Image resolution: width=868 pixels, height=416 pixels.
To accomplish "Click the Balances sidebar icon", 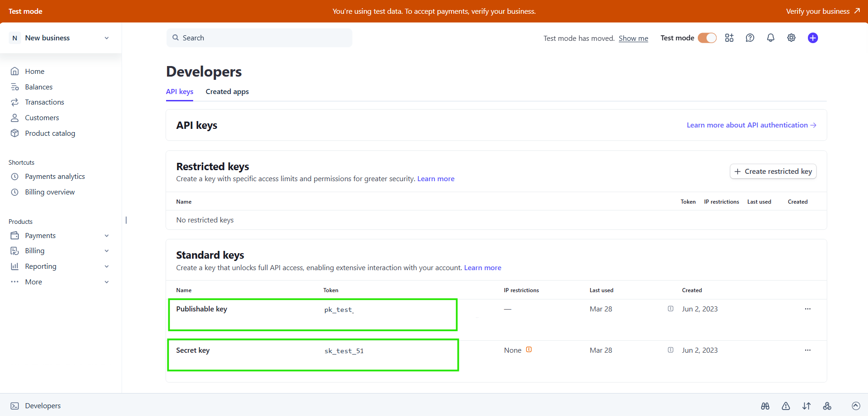I will pyautogui.click(x=15, y=87).
